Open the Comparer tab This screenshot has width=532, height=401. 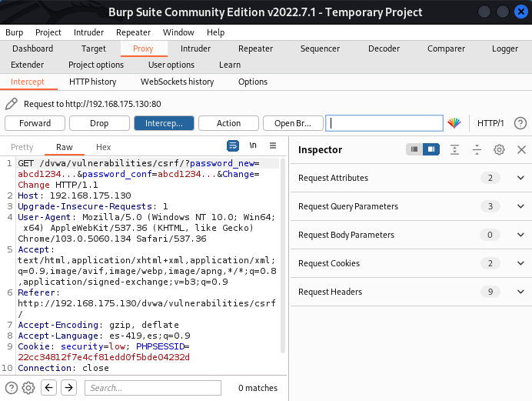(446, 48)
